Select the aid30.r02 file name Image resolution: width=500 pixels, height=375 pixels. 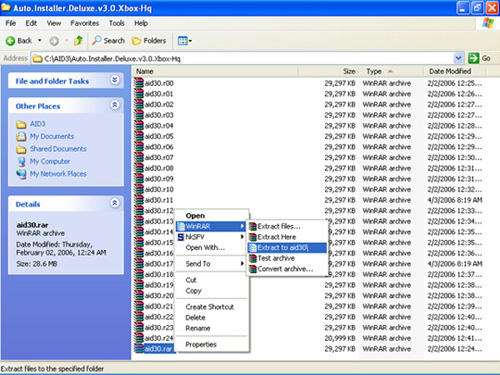tap(159, 104)
